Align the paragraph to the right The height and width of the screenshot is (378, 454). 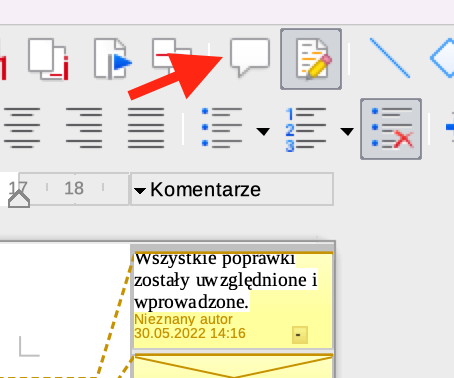pyautogui.click(x=84, y=128)
